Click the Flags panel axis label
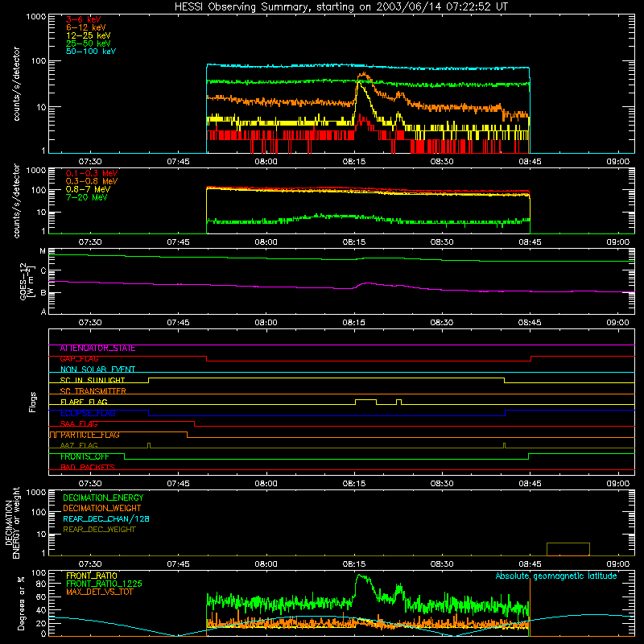 [x=33, y=402]
